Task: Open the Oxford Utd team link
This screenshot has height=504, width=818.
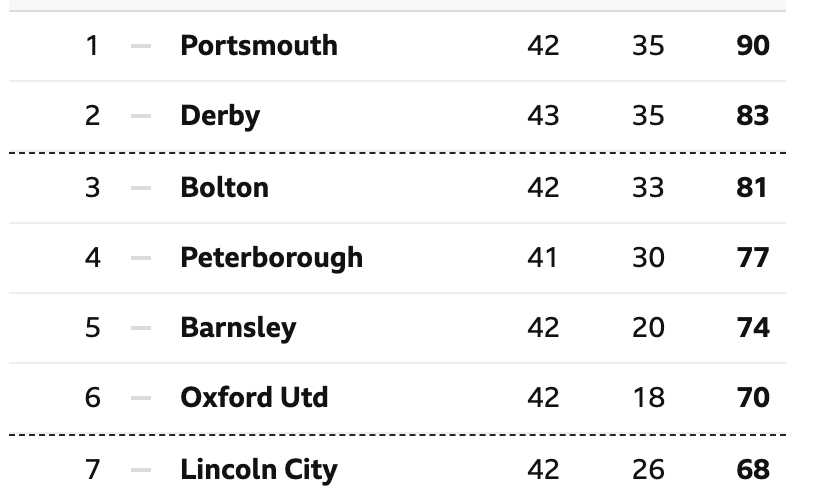Action: [254, 398]
